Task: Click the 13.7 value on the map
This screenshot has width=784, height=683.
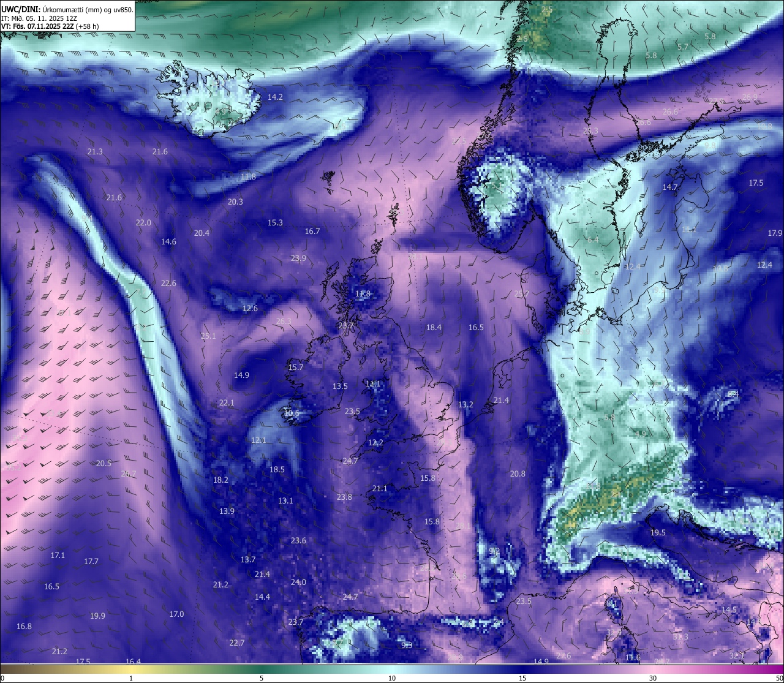Action: (x=247, y=559)
